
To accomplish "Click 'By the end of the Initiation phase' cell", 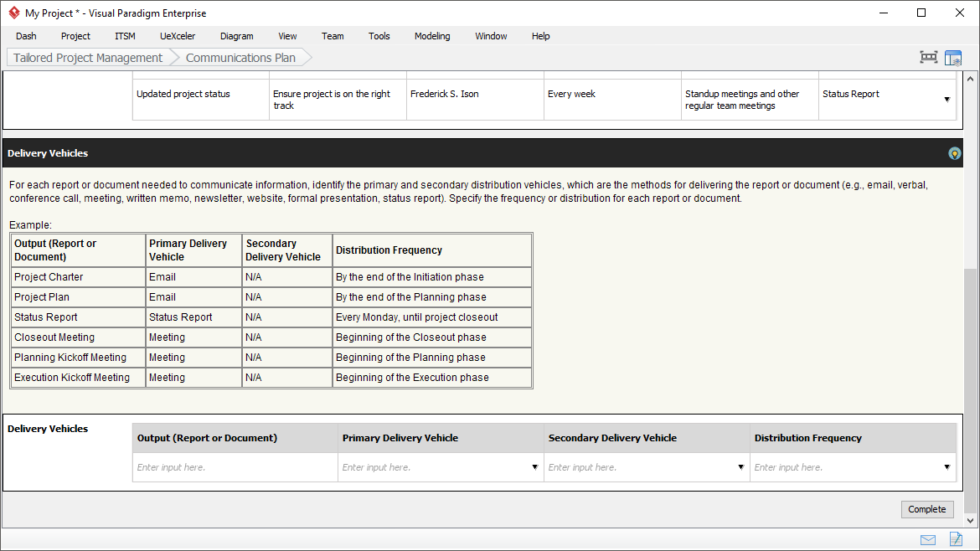I will [x=432, y=276].
